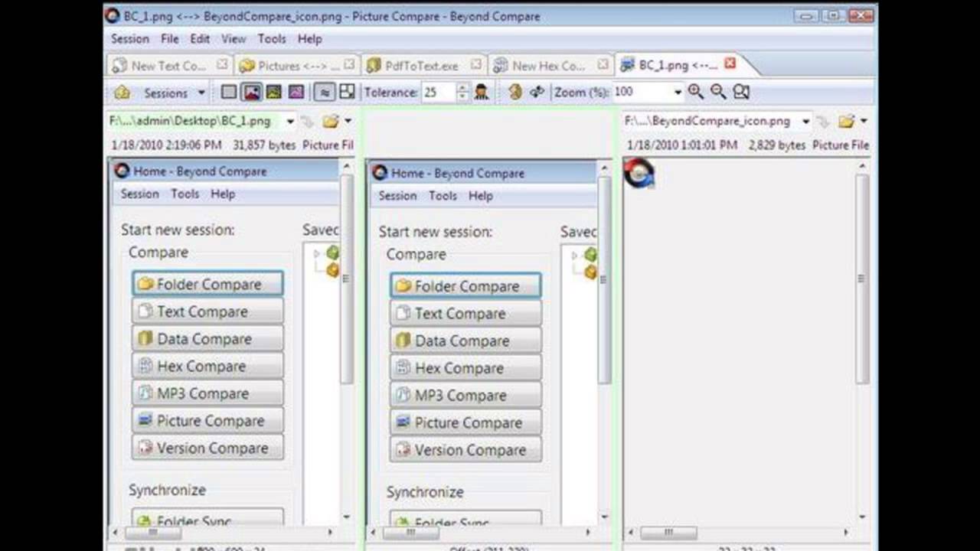This screenshot has width=980, height=551.
Task: Click the greyed arrow icon beside BC_1.png path
Action: [x=308, y=121]
